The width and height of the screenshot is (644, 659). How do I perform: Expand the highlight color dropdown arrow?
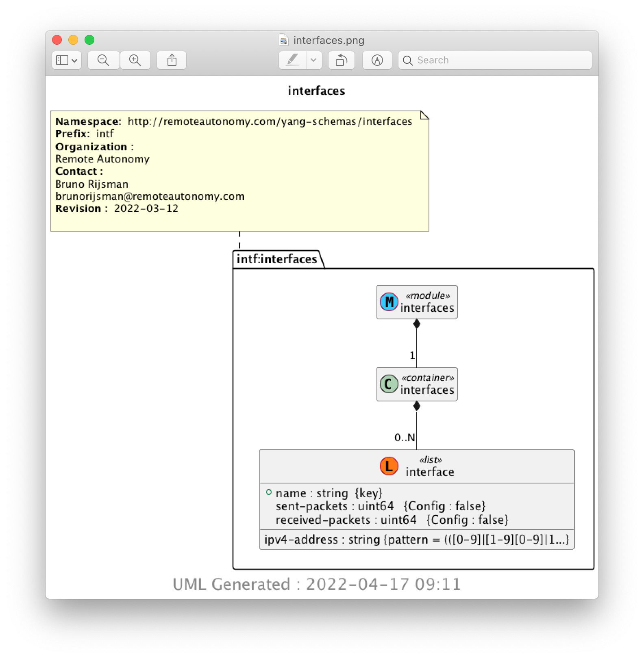(x=313, y=60)
